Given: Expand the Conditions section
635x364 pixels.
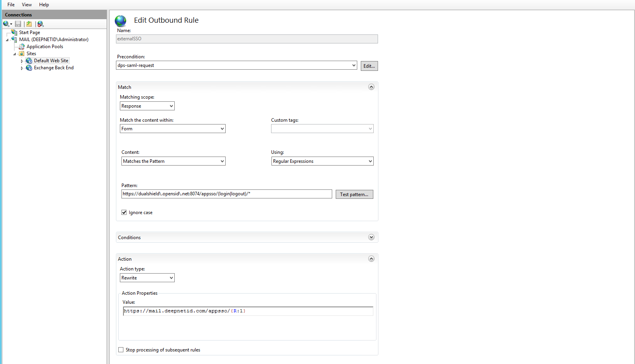Looking at the screenshot, I should (x=371, y=237).
